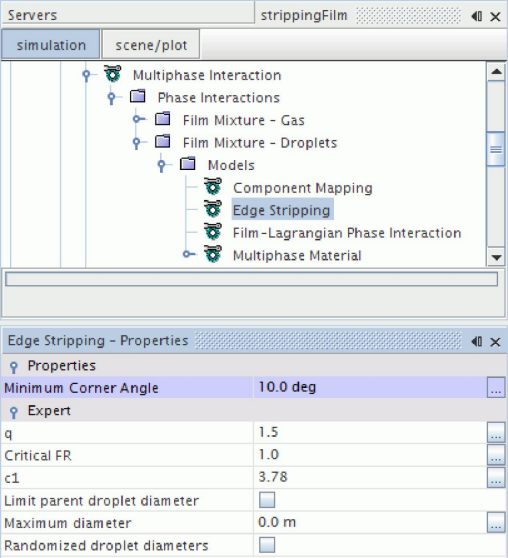
Task: Click the Multiphase Material gear icon
Action: [213, 254]
